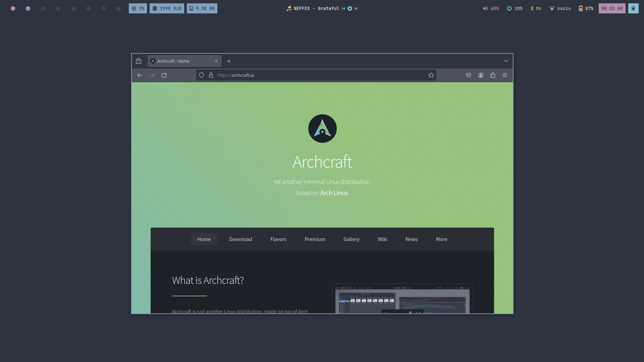Switch to the second workspace dot
This screenshot has width=644, height=362.
[28, 9]
